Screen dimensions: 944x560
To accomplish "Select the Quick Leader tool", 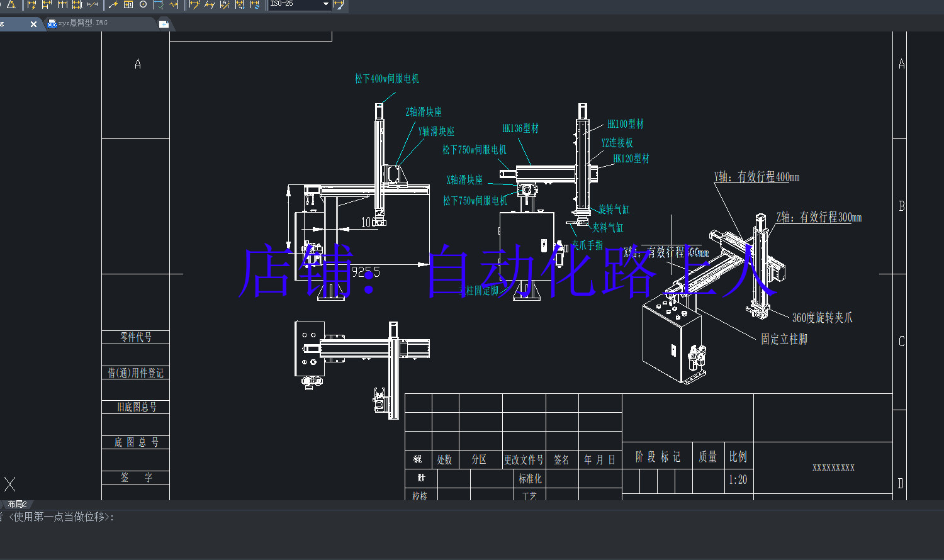I will (x=113, y=4).
